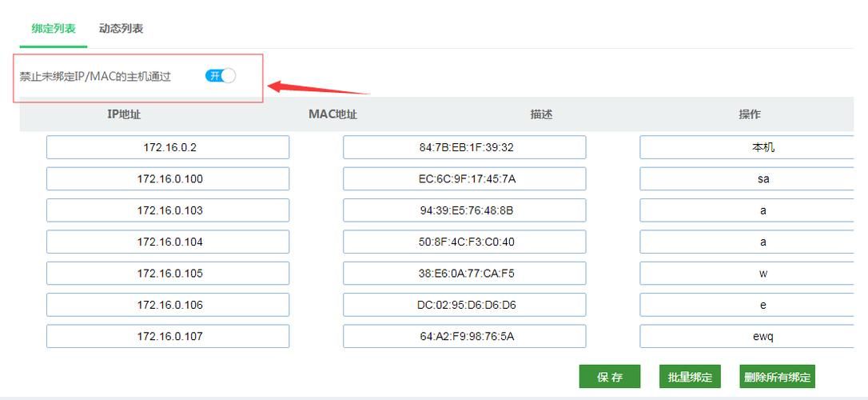Viewport: 868px width, 400px height.
Task: Select the MAC field 84:7B:EB:1F:39:32
Action: click(464, 147)
